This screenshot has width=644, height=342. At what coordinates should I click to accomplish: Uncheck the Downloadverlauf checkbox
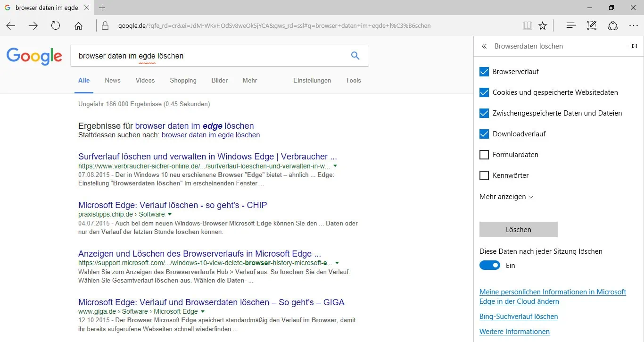coord(484,134)
